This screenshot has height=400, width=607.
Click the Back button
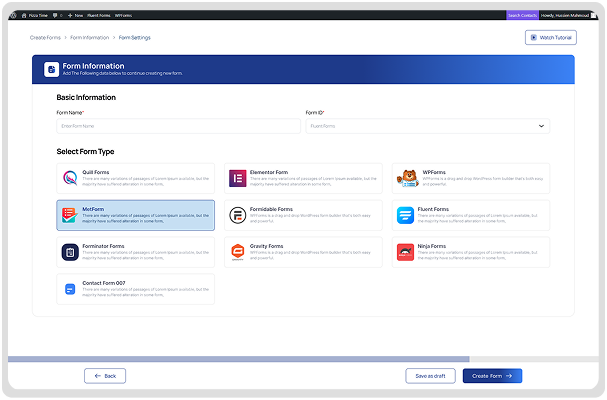coord(105,376)
